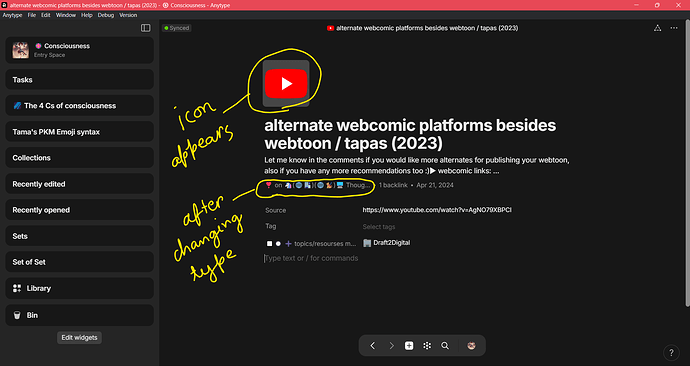
Task: Click the Type text or / for commands field
Action: coord(311,258)
